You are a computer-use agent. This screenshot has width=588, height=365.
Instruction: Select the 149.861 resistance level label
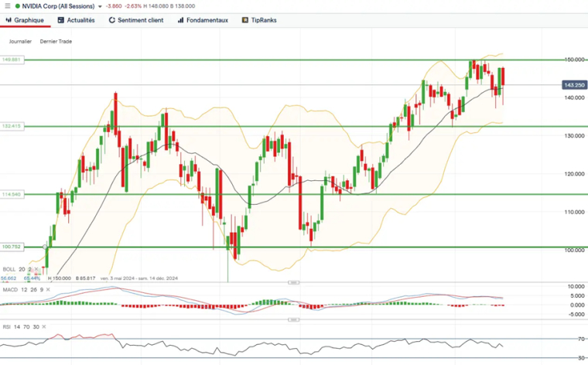click(x=11, y=60)
